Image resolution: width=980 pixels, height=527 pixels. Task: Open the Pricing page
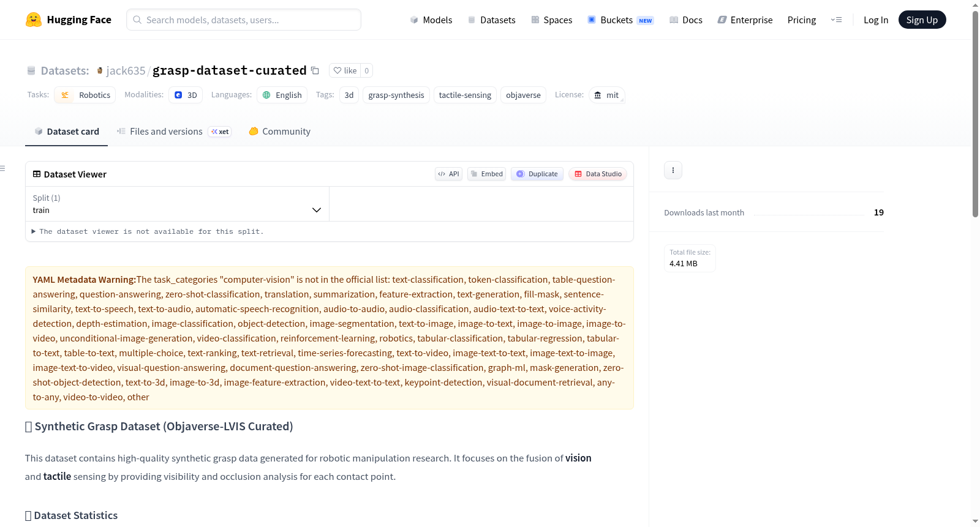[x=802, y=20]
